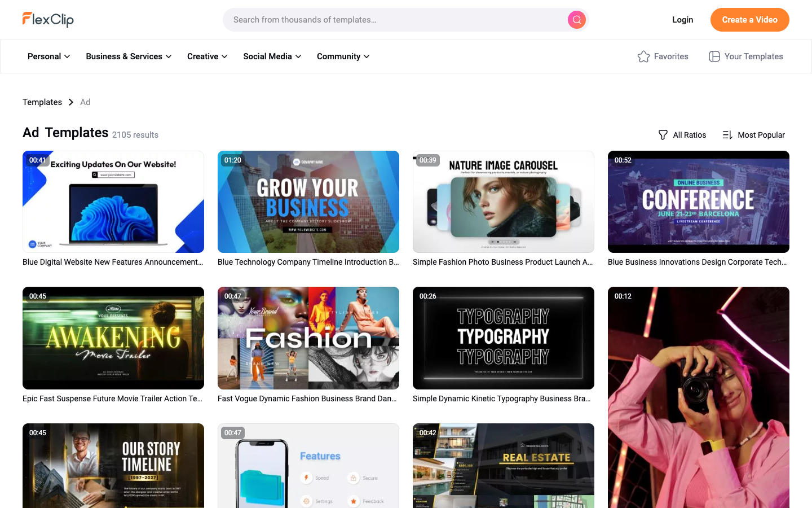
Task: Open the Real Estate template thumbnail
Action: [x=504, y=466]
